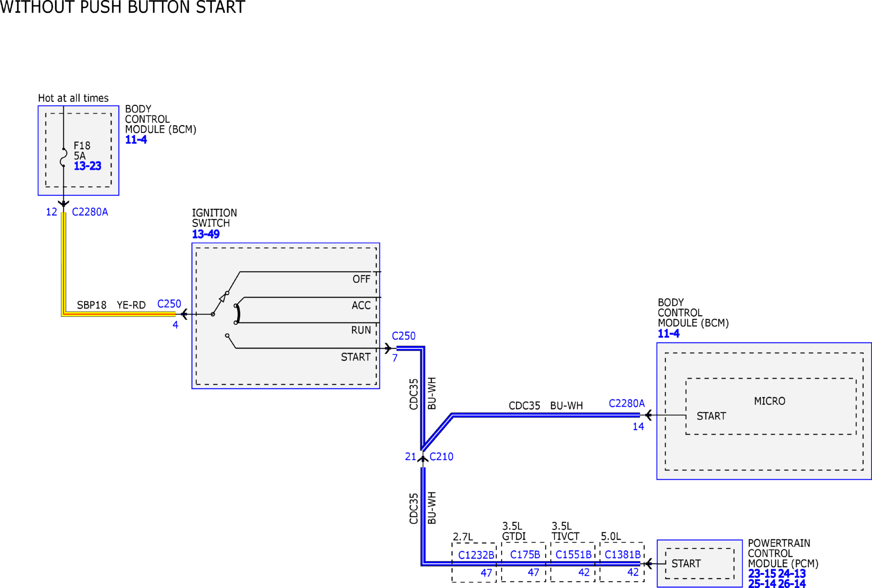Click the Hot at all times label

73,98
